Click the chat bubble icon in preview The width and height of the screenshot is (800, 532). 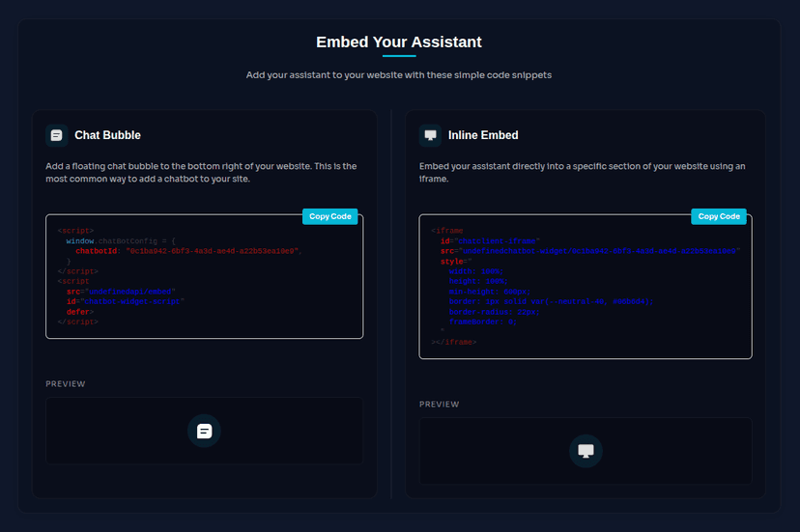(x=204, y=431)
